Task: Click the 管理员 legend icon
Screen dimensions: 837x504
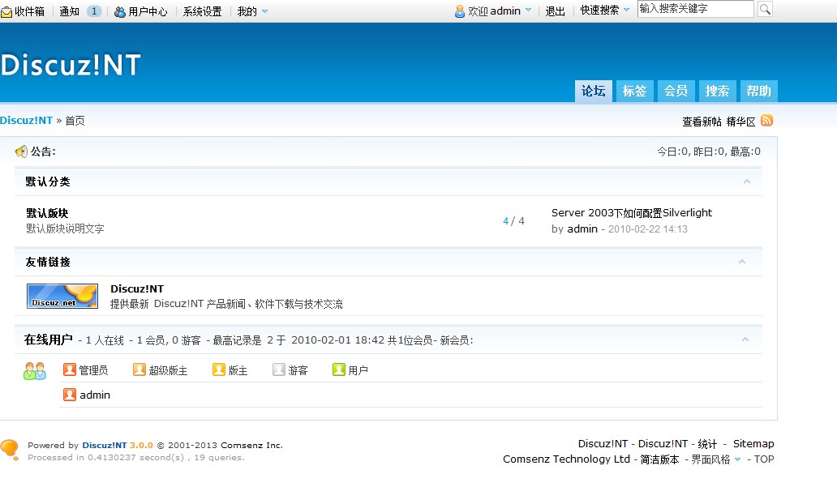Action: [70, 369]
